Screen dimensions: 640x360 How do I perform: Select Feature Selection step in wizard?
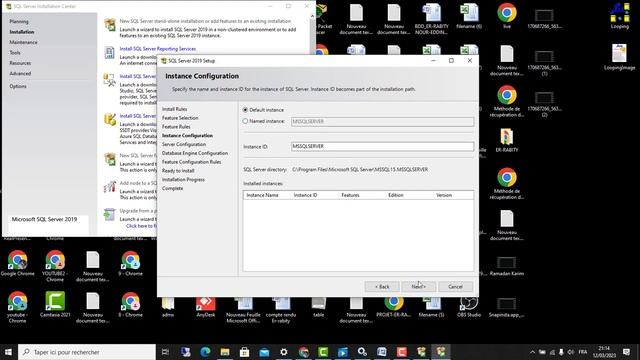[x=180, y=118]
